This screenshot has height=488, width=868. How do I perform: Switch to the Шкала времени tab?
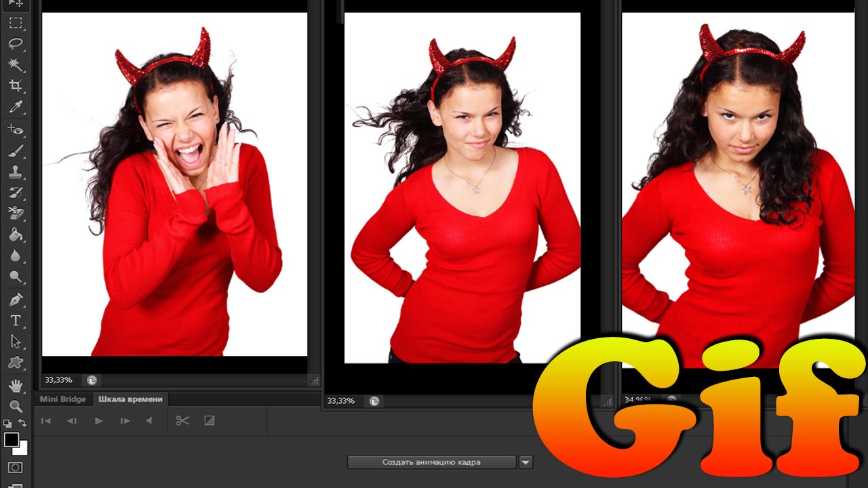(x=131, y=399)
